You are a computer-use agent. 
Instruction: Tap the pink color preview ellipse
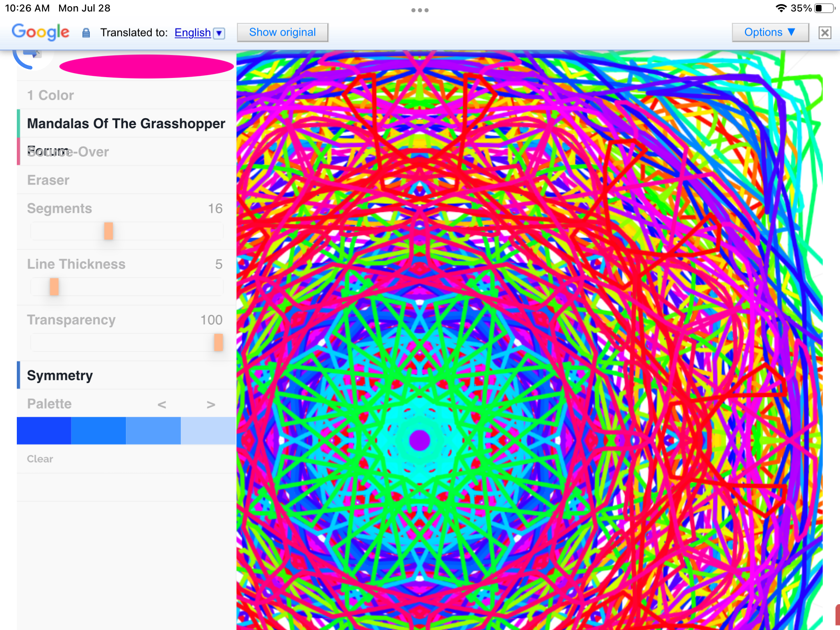146,66
